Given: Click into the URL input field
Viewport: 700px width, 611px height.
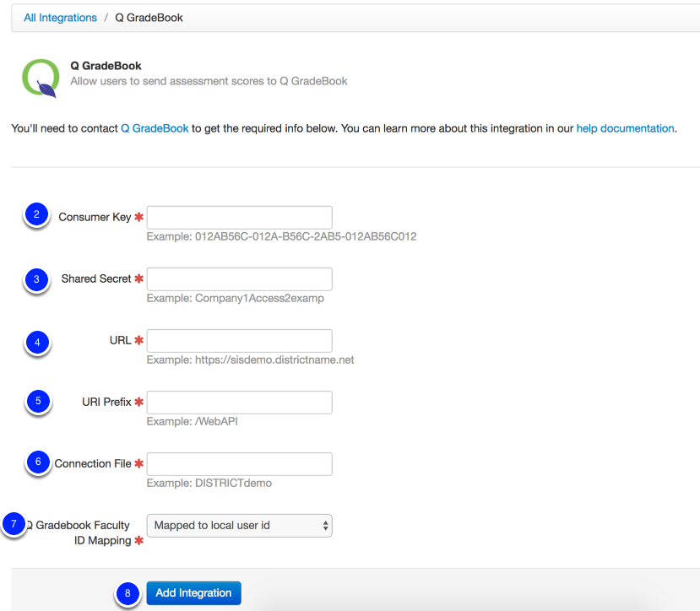Looking at the screenshot, I should coord(239,341).
